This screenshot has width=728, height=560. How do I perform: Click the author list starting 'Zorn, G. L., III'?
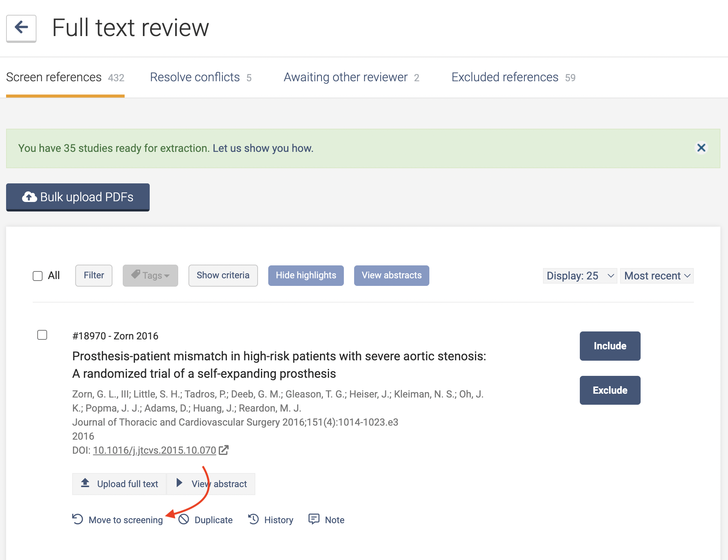click(278, 401)
